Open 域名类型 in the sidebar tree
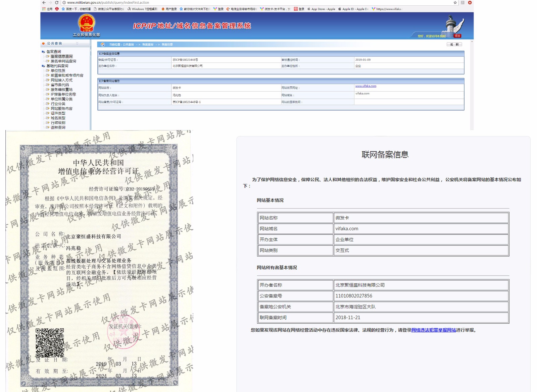This screenshot has height=392, width=537. [58, 118]
